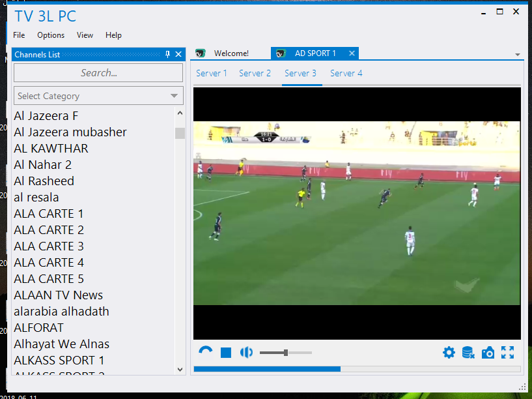
Task: Open the Select Category dropdown
Action: (98, 96)
